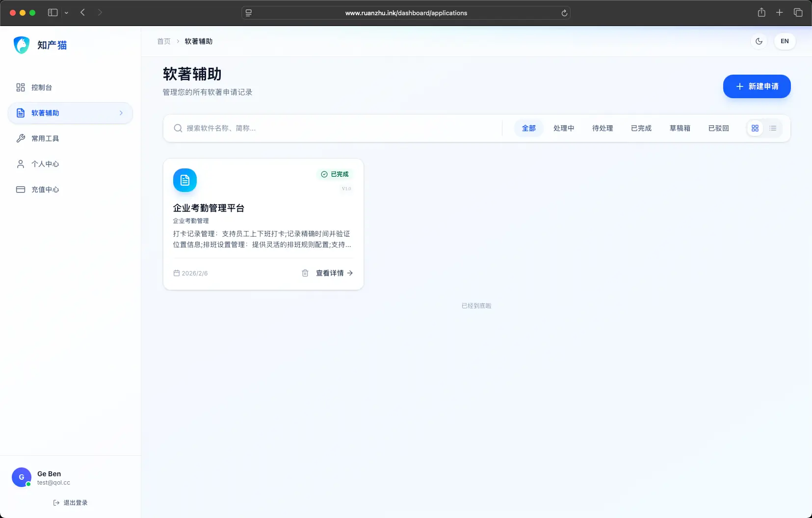Viewport: 812px width, 518px height.
Task: Open 控制台 dashboard in the sidebar
Action: click(x=42, y=87)
